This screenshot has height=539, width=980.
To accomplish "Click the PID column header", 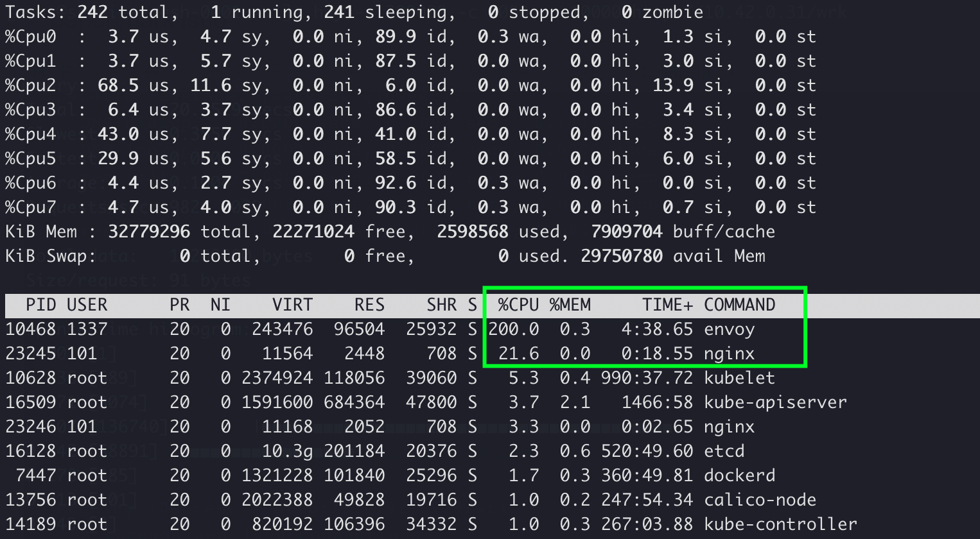I will coord(41,305).
